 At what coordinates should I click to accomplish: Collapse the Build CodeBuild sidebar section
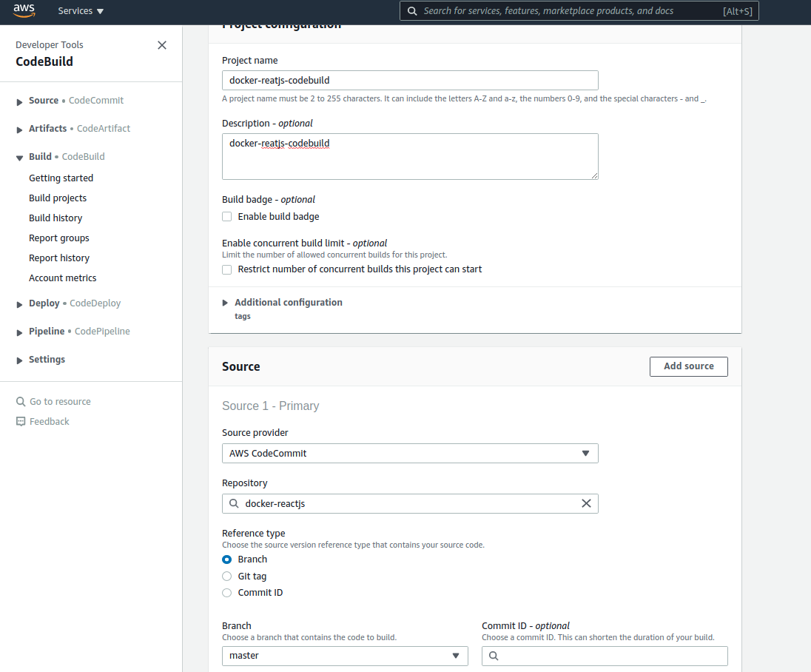coord(18,156)
